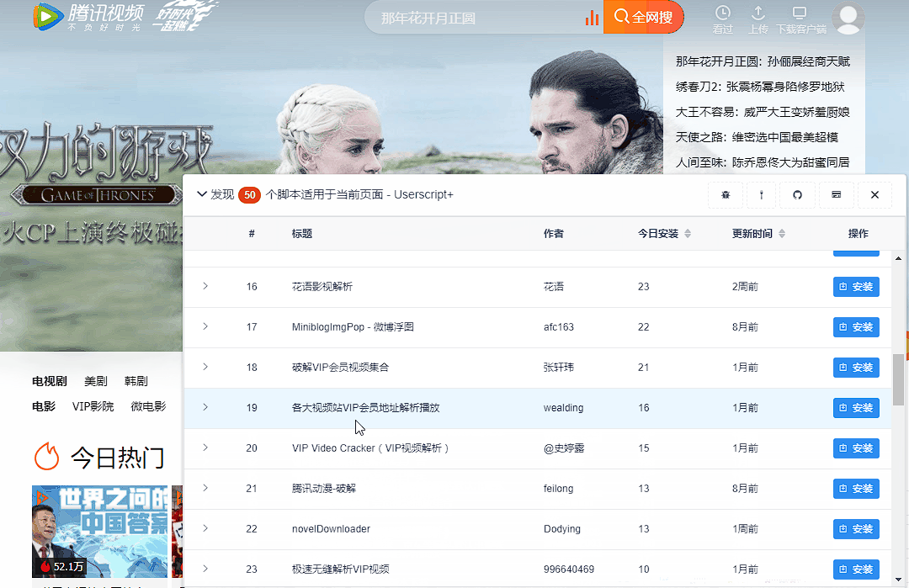Install the wealding VIP解析 script
This screenshot has width=909, height=588.
click(856, 408)
